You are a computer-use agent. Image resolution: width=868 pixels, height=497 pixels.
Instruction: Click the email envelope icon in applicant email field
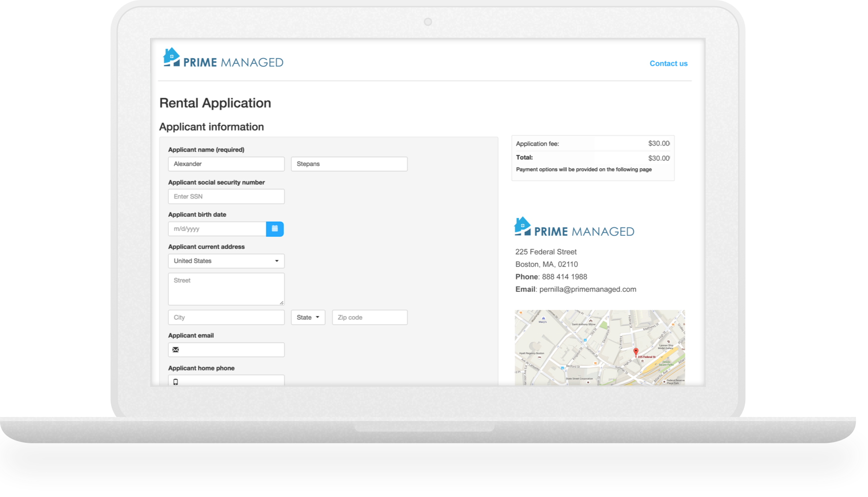pyautogui.click(x=176, y=350)
